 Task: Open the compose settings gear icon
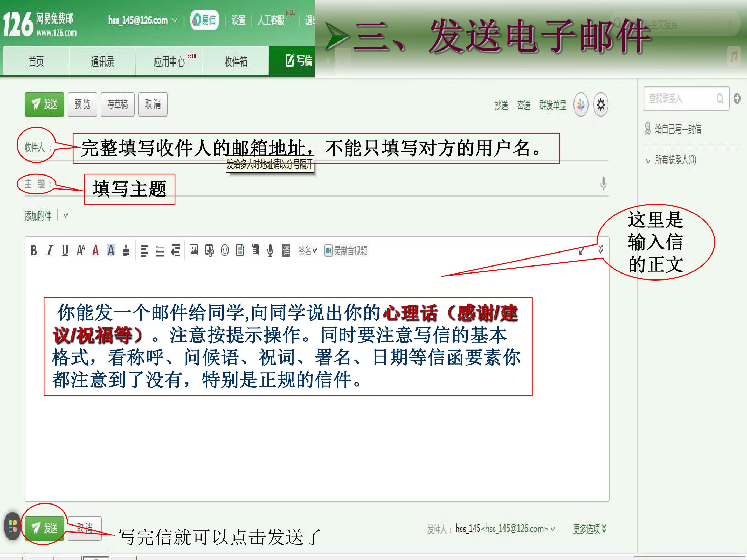(600, 105)
